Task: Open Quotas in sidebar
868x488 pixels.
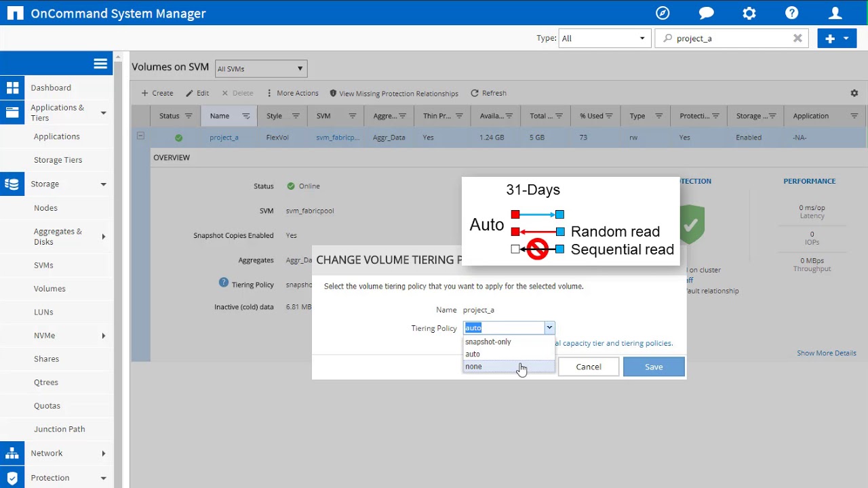Action: (47, 405)
